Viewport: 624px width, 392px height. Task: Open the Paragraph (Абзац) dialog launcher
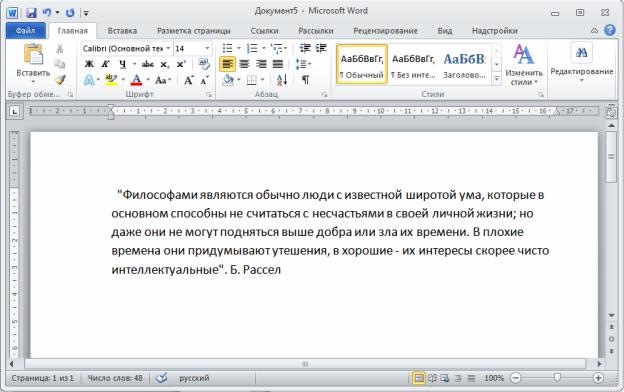[324, 95]
